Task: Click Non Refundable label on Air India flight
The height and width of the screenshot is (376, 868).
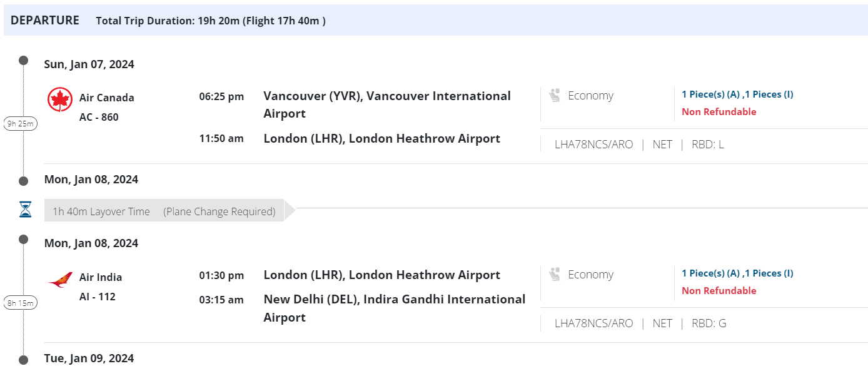Action: (719, 291)
